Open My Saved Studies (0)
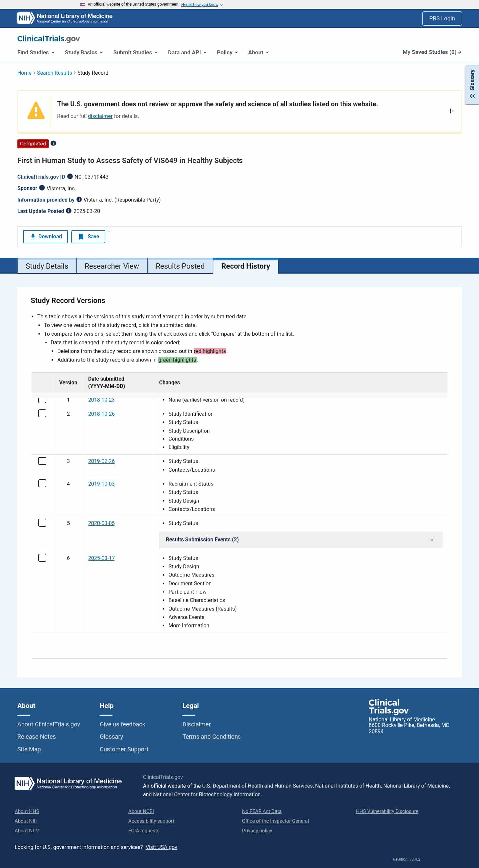Viewport: 479px width, 868px height. point(432,52)
